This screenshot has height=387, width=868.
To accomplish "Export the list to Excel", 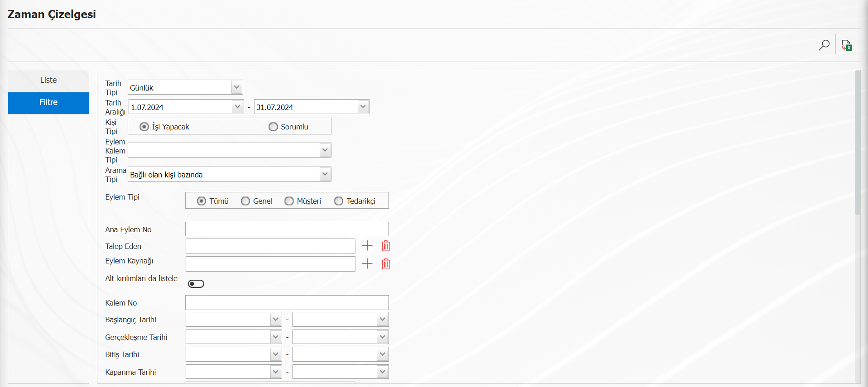I will tap(847, 45).
